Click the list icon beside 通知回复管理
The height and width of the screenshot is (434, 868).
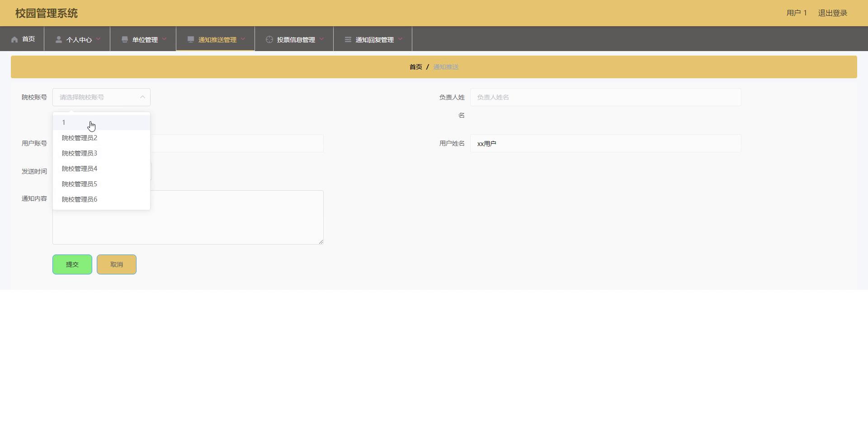click(348, 39)
